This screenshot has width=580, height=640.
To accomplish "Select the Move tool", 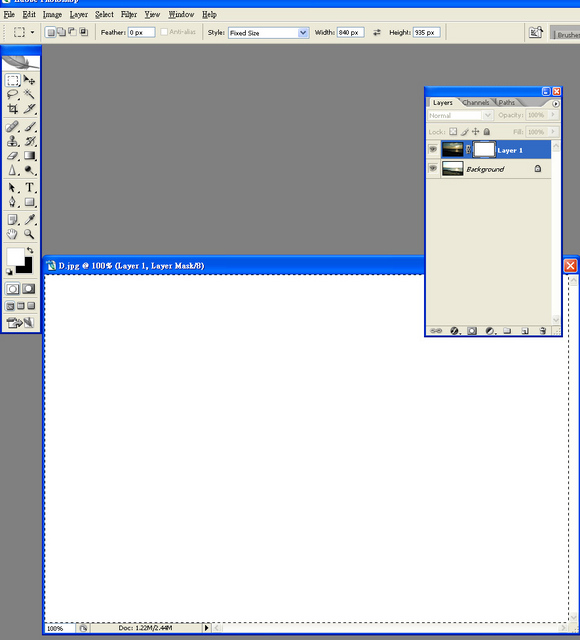I will (29, 80).
